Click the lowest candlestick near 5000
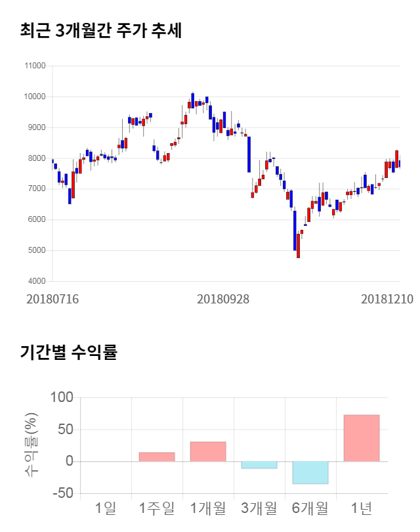 click(x=298, y=245)
